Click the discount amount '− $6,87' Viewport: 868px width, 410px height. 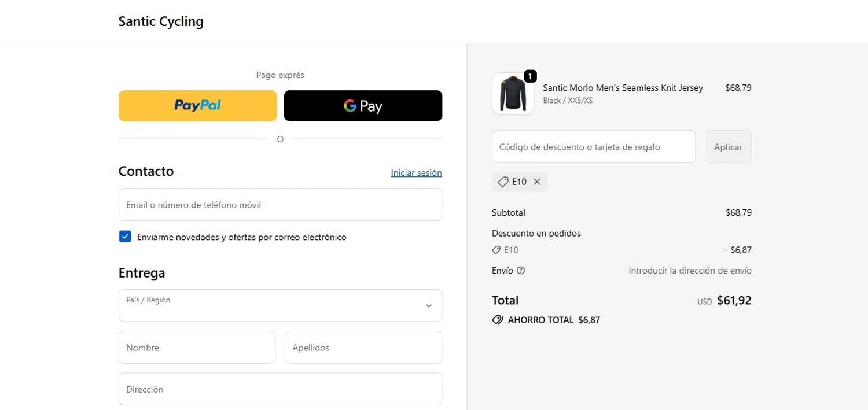pyautogui.click(x=737, y=250)
